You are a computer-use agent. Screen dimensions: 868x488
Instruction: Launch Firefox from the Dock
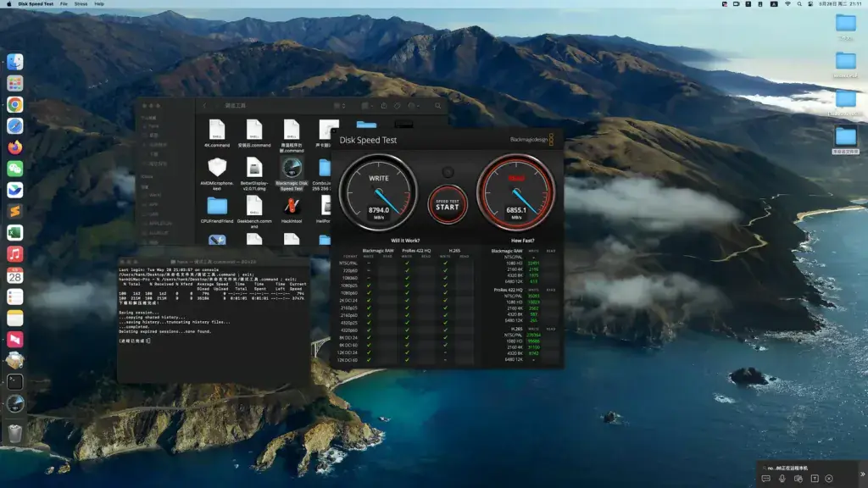(x=15, y=147)
